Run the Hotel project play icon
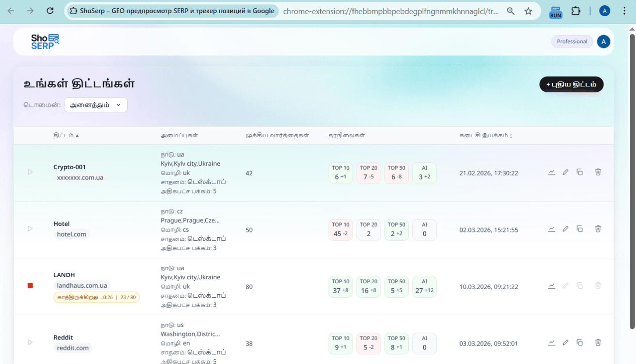This screenshot has height=364, width=636. point(30,228)
